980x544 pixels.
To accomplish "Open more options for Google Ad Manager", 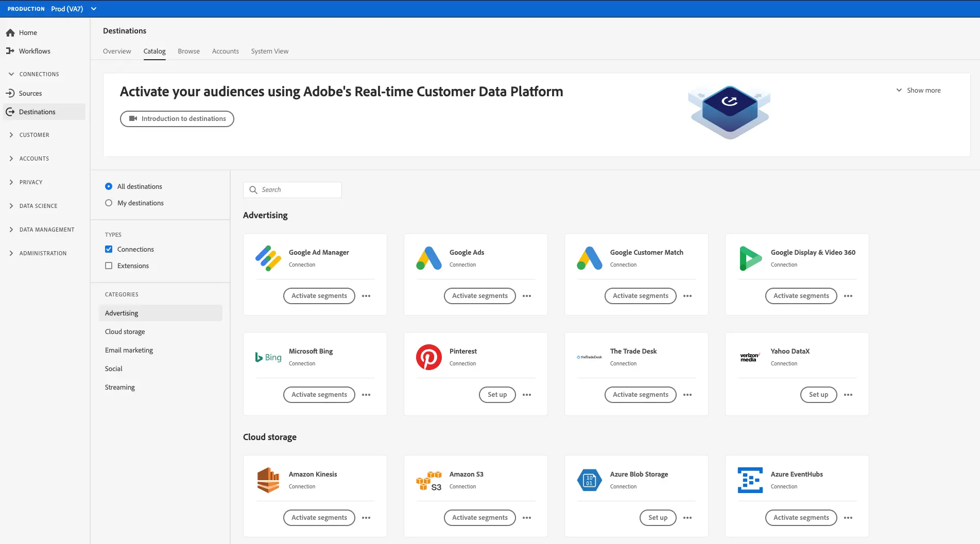I will pos(366,296).
